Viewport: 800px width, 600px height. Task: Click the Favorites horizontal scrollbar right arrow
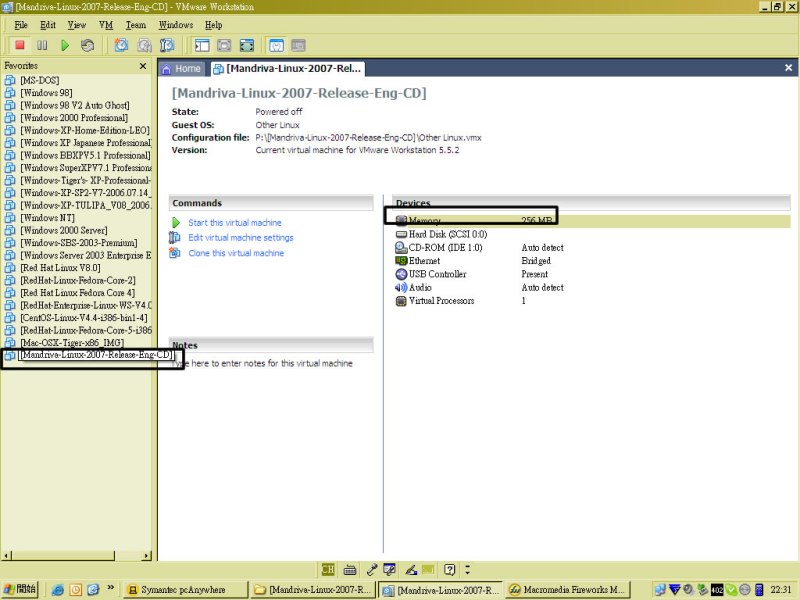[147, 555]
